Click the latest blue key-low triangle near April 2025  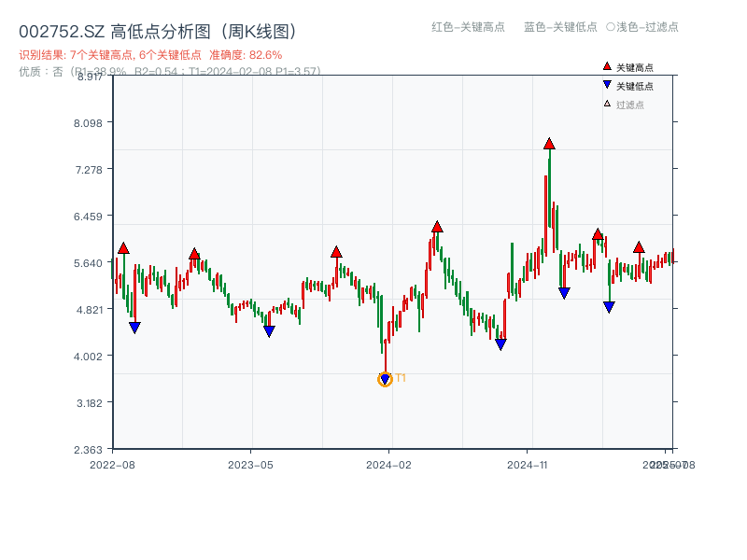click(609, 307)
